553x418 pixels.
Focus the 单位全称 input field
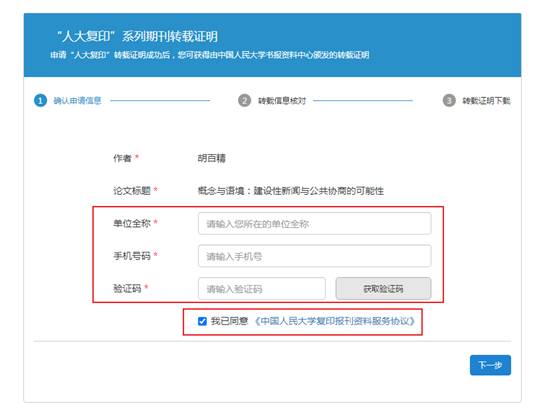click(x=315, y=224)
